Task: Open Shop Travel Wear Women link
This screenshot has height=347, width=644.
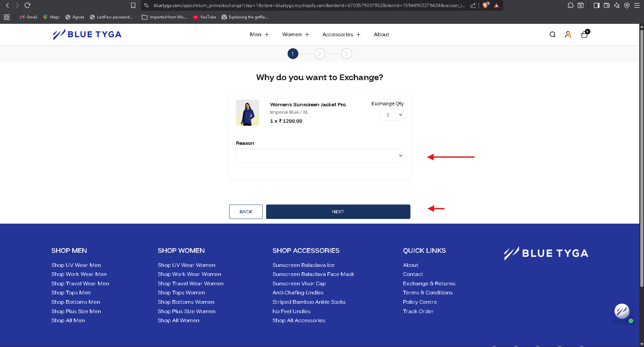Action: pyautogui.click(x=191, y=284)
